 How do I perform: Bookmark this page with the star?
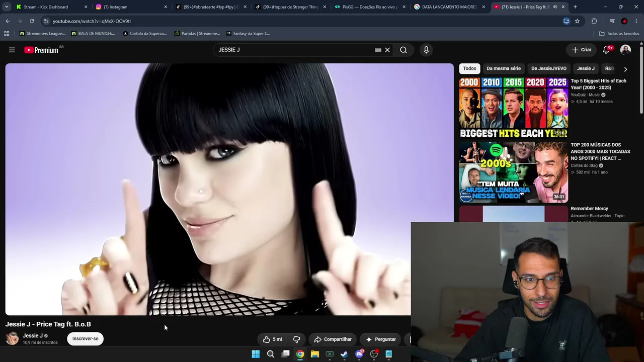coord(577,21)
